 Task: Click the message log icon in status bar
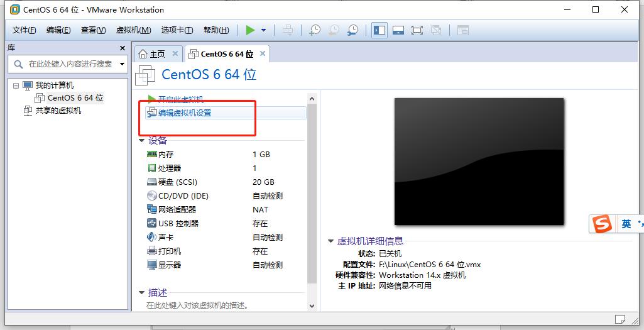tap(620, 319)
